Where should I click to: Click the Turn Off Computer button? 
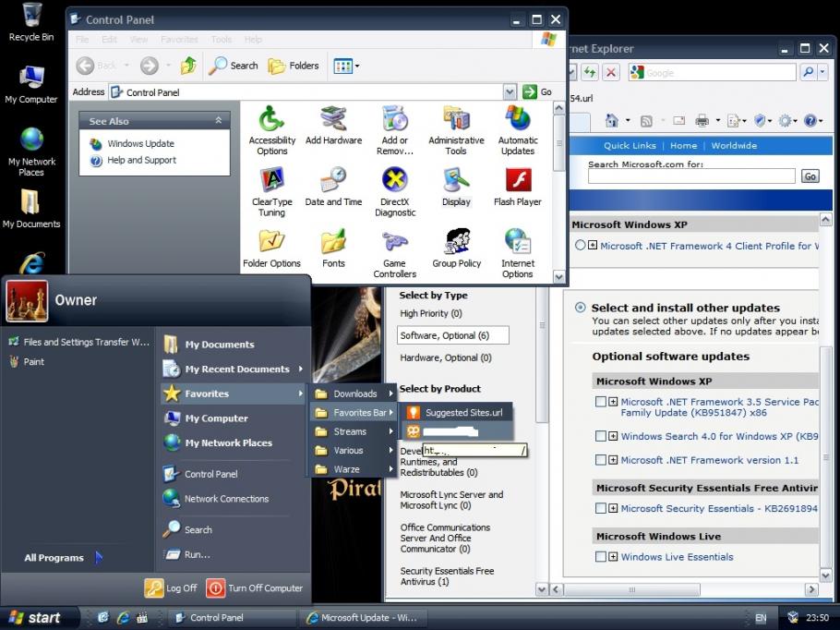point(255,588)
